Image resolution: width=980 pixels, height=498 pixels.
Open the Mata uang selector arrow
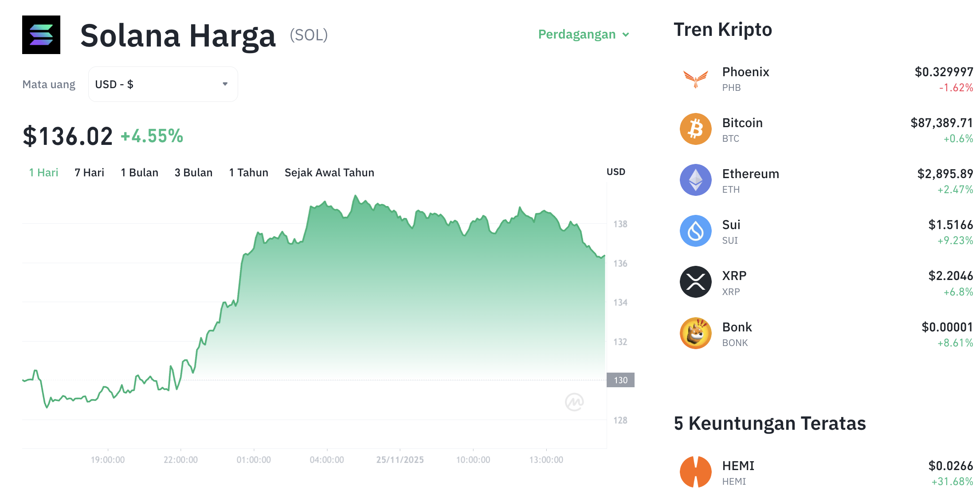(225, 84)
